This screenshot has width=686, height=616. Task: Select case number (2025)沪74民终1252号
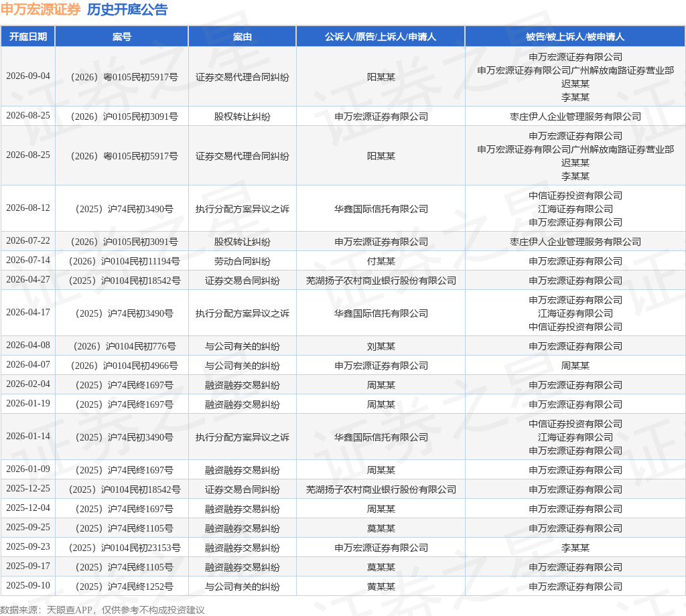pos(124,587)
